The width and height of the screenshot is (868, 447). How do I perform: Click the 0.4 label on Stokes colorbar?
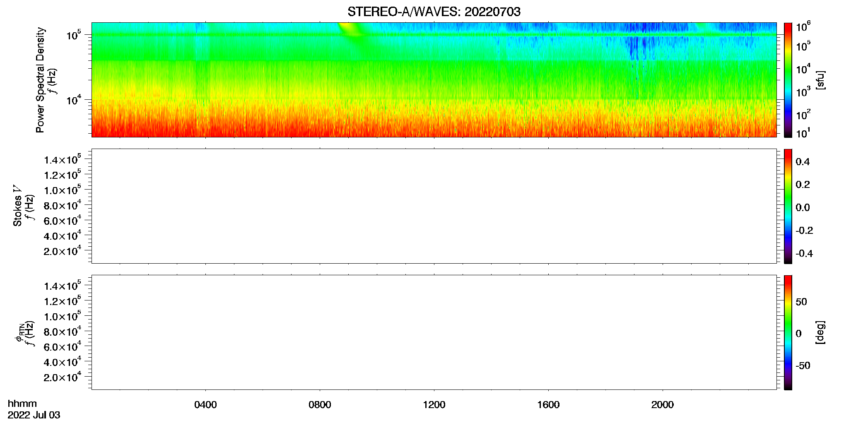coord(803,162)
